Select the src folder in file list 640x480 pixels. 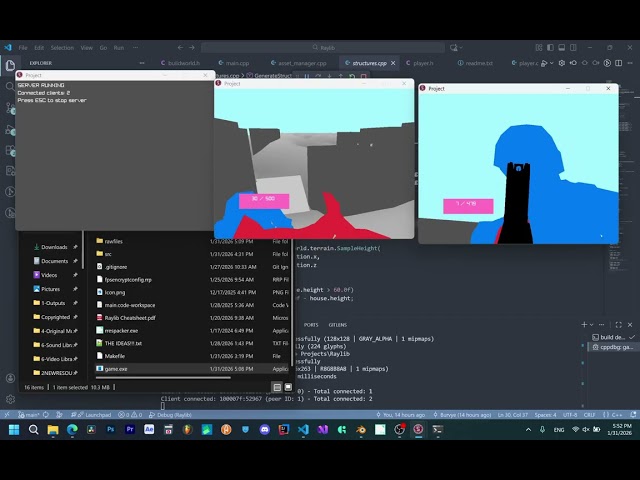[x=192, y=254]
